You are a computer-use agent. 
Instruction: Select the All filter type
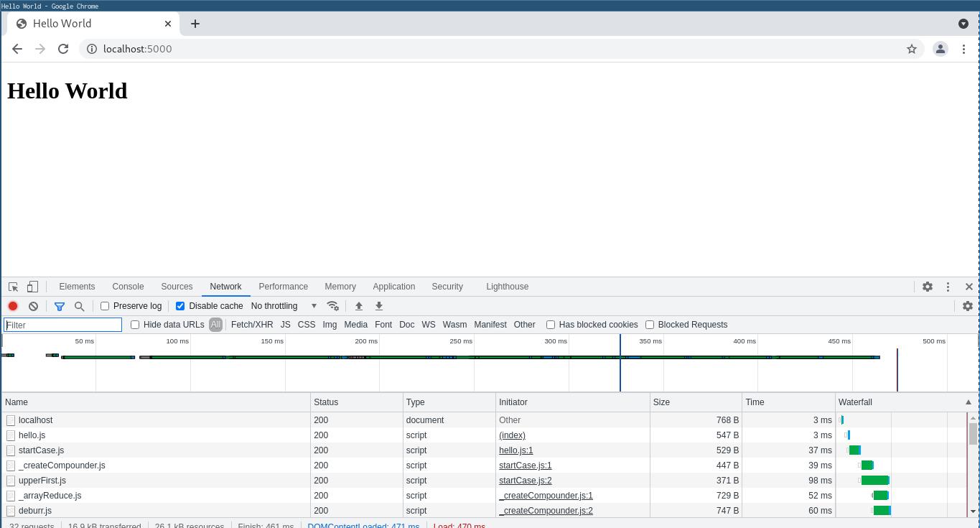pos(215,325)
